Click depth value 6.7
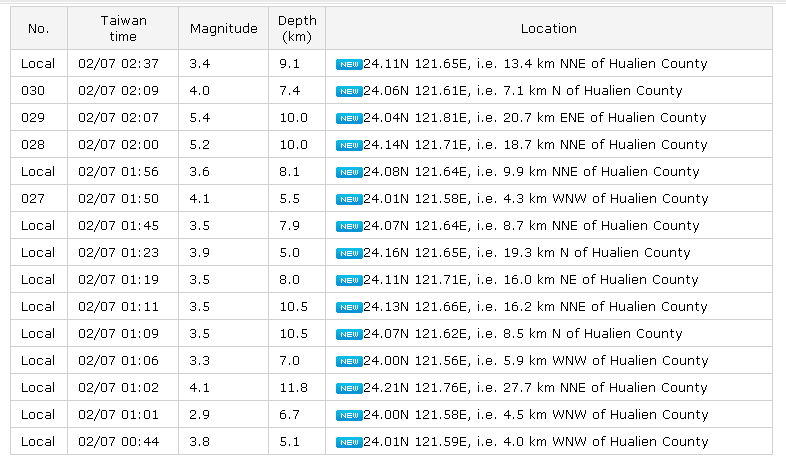786x462 pixels. pos(289,415)
